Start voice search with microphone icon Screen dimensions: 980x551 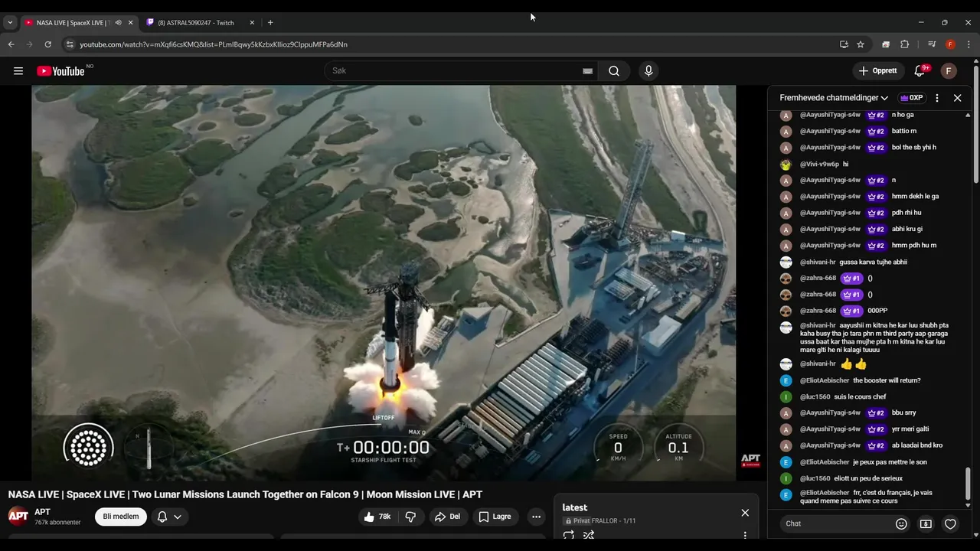click(648, 71)
